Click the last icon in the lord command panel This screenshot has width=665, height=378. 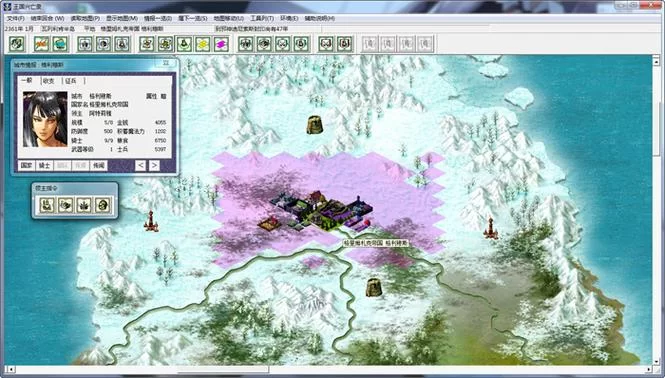click(103, 205)
